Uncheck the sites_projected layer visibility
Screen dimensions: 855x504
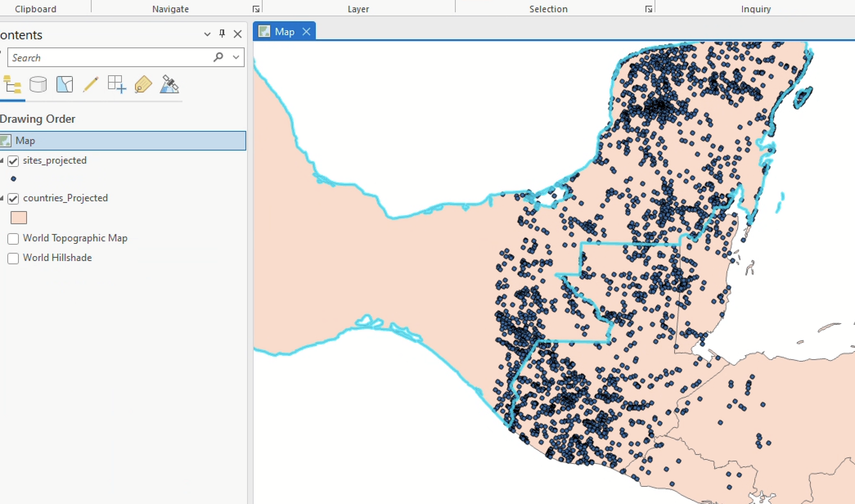pos(13,161)
